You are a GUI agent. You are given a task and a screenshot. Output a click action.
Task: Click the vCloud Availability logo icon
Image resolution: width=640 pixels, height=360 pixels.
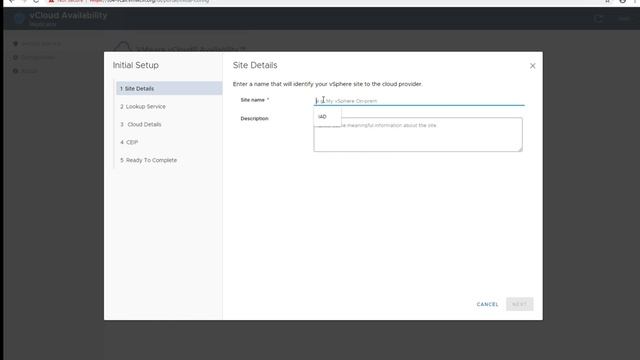coord(19,18)
